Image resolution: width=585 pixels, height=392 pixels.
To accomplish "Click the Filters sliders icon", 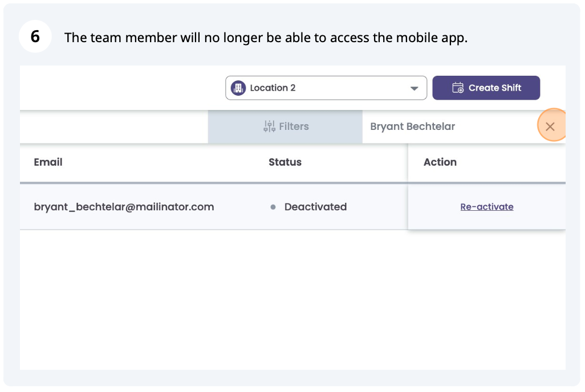I will pyautogui.click(x=269, y=126).
